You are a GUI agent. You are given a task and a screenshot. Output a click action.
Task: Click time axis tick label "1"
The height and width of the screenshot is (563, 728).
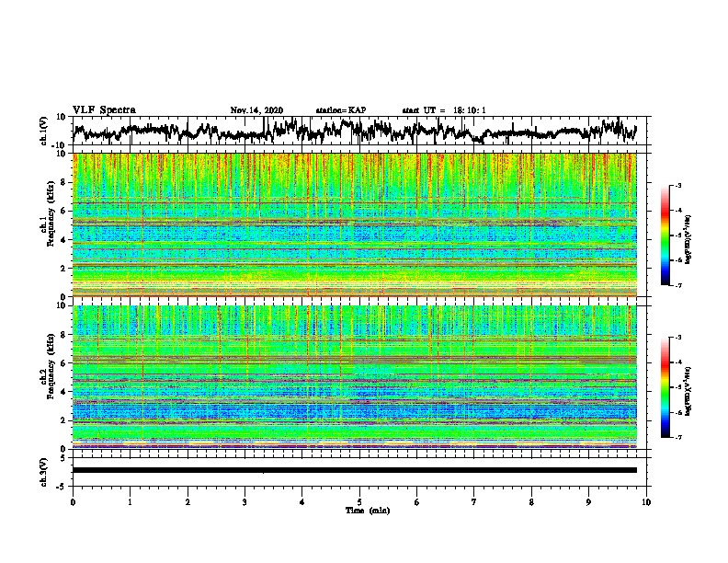[x=130, y=502]
